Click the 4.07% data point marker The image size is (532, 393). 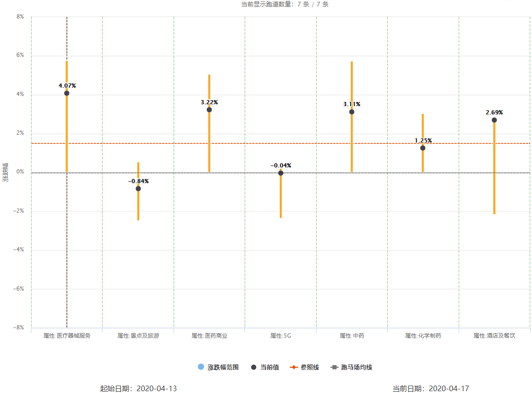pos(67,93)
